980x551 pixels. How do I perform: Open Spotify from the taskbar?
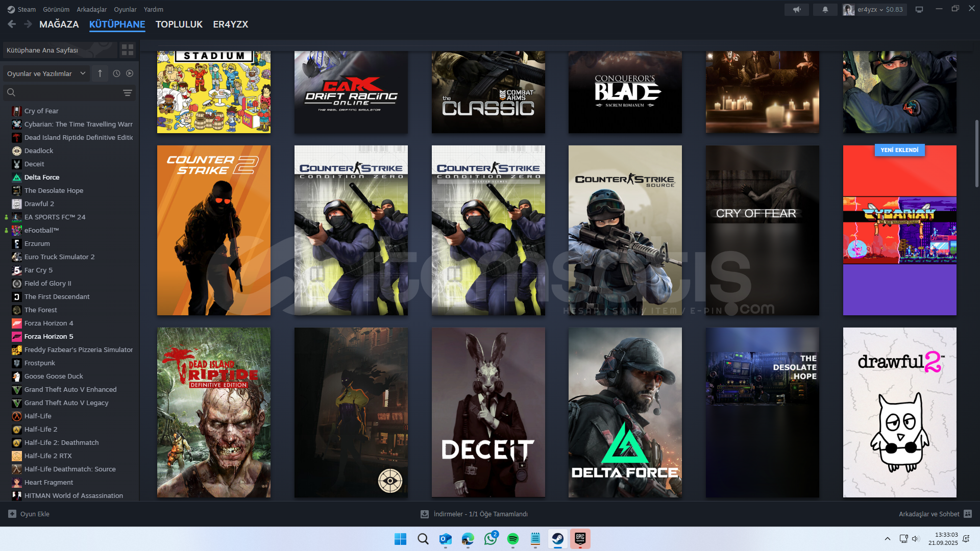[x=513, y=539]
